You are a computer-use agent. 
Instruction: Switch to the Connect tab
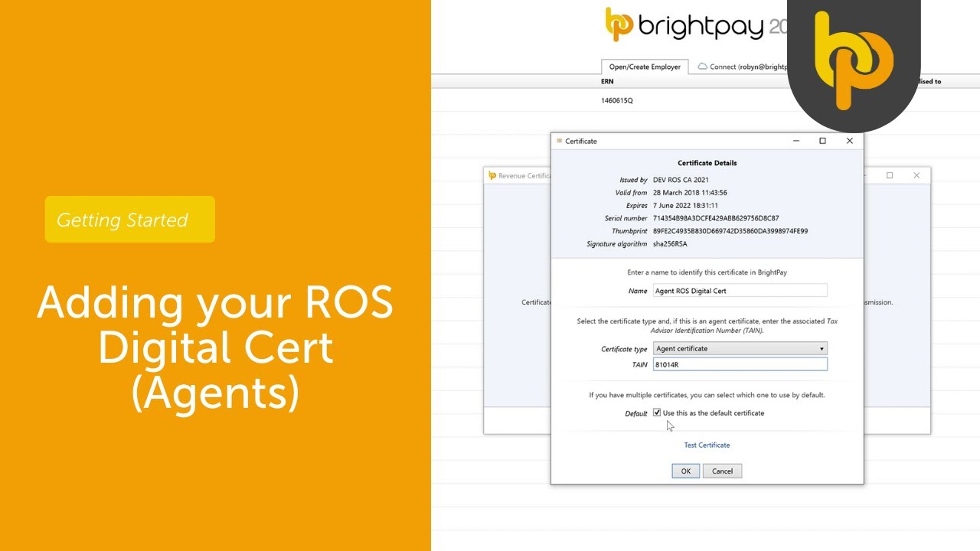coord(743,67)
